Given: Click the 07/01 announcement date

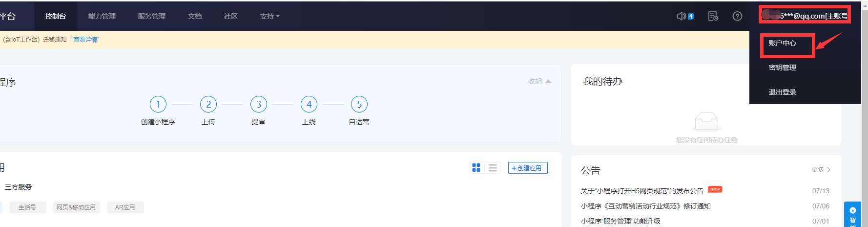Looking at the screenshot, I should [x=821, y=221].
